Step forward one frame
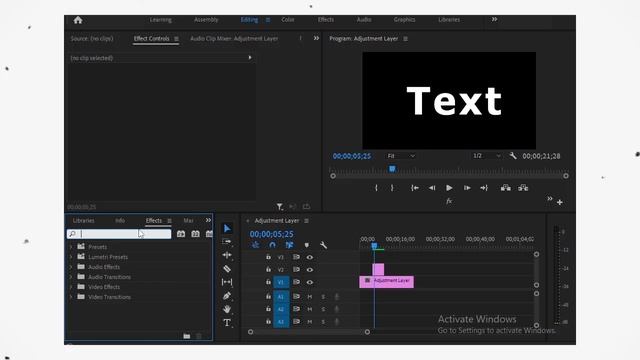The image size is (640, 360). [x=467, y=188]
